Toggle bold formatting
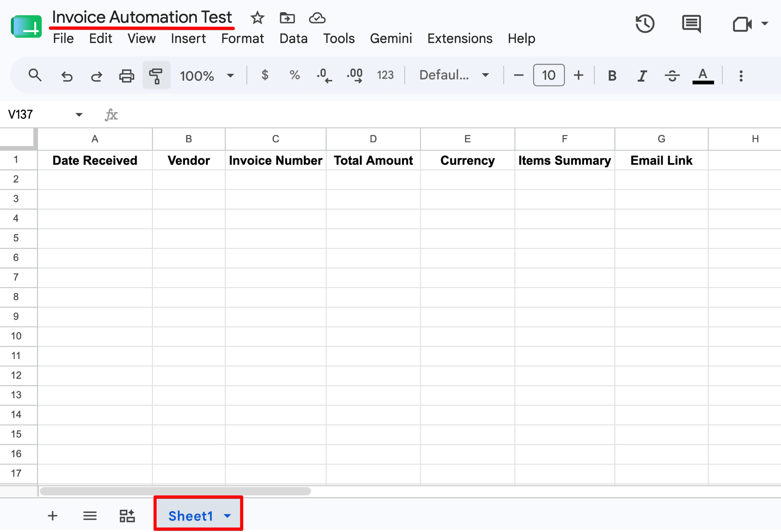The image size is (781, 532). click(612, 76)
